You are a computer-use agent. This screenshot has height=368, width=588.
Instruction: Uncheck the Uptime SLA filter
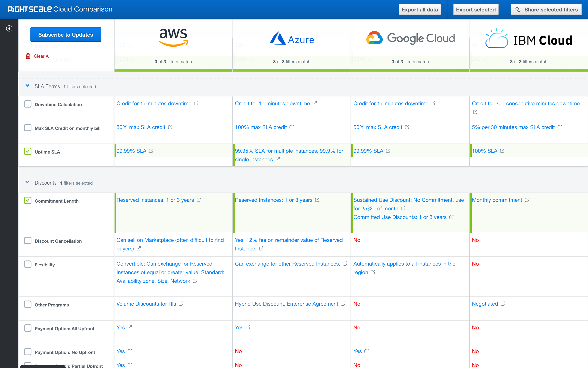click(28, 151)
